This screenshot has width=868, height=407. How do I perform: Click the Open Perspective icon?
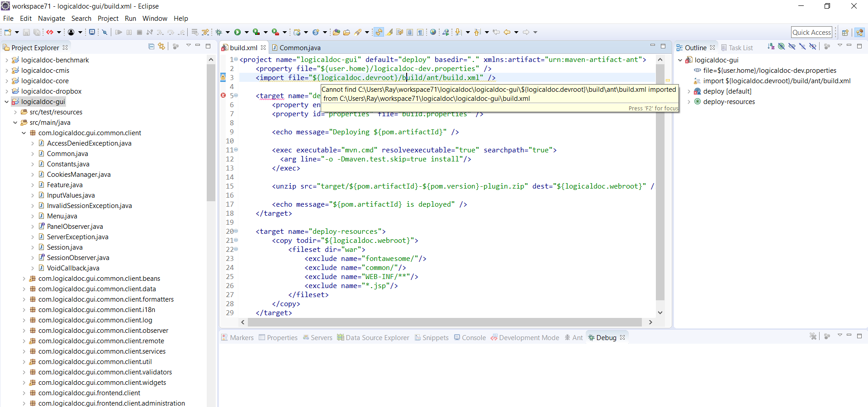pos(845,32)
